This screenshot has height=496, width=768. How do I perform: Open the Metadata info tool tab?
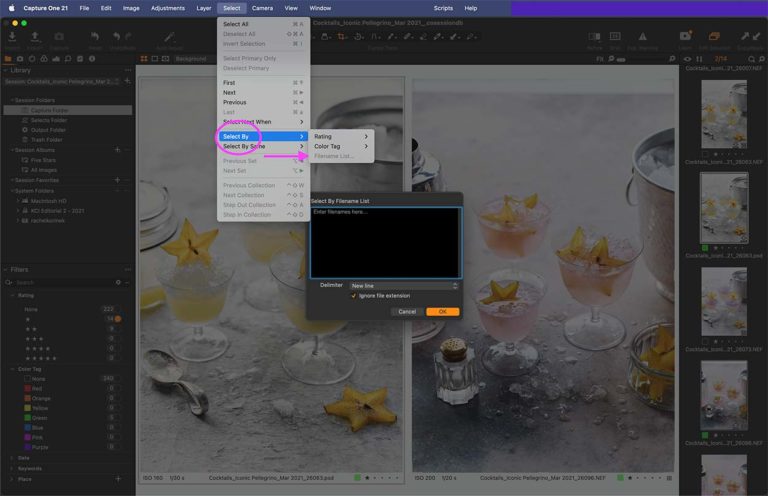click(92, 59)
